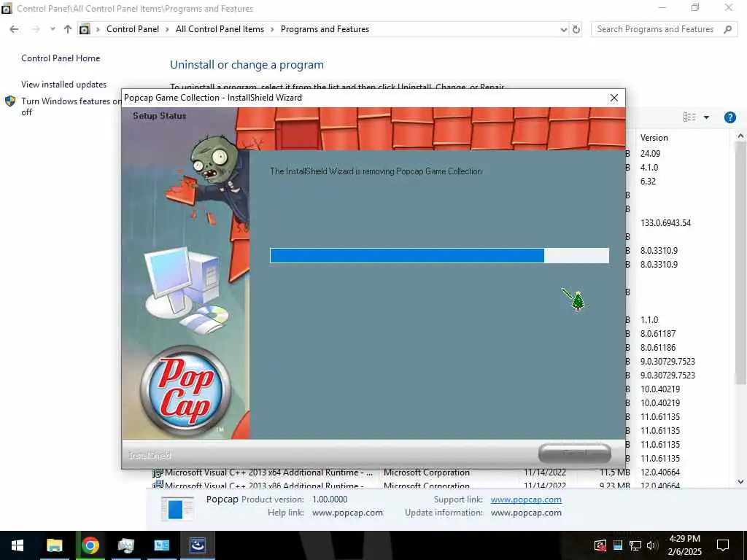This screenshot has height=560, width=747.
Task: Open the Windows Start menu
Action: (18, 545)
